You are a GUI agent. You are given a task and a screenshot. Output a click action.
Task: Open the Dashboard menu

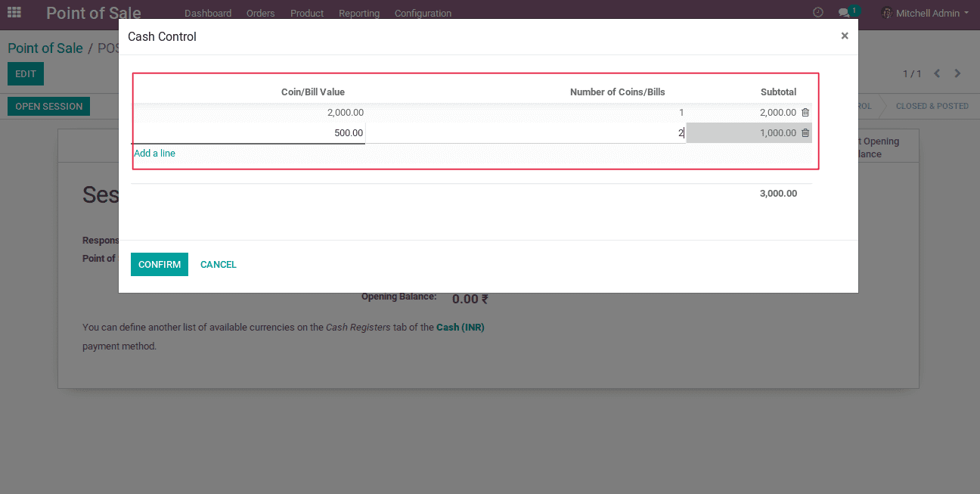pyautogui.click(x=208, y=14)
